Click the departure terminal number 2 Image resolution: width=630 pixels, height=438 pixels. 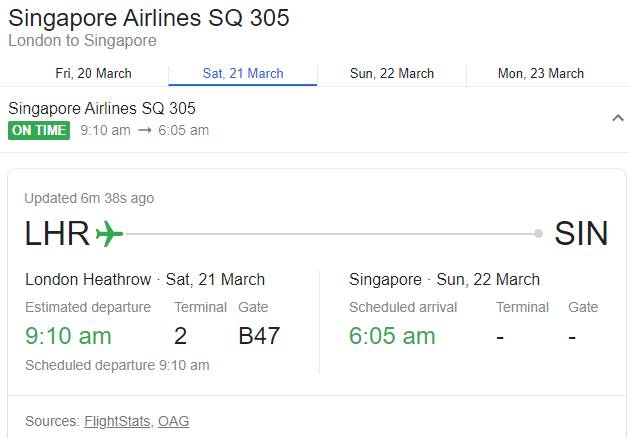tap(181, 336)
